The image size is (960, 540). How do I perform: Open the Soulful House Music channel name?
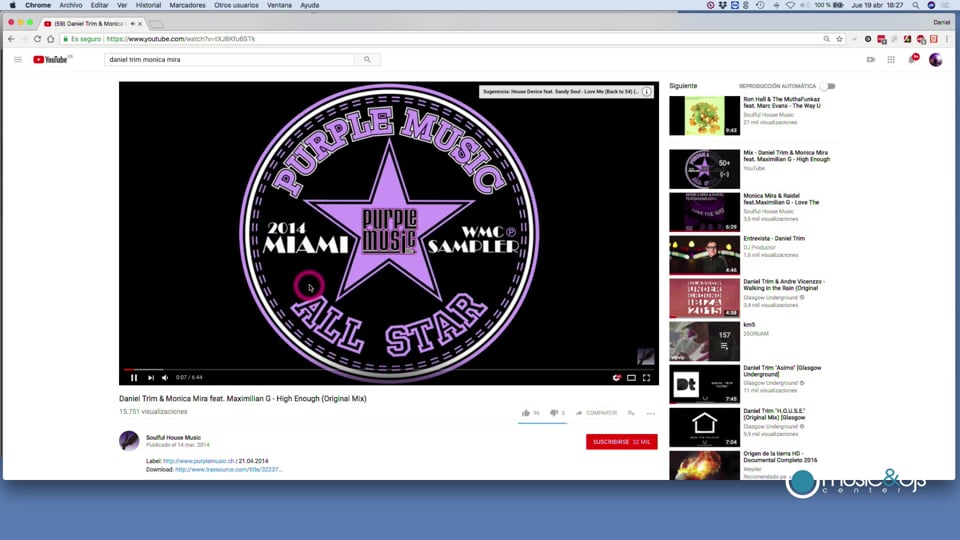[173, 437]
